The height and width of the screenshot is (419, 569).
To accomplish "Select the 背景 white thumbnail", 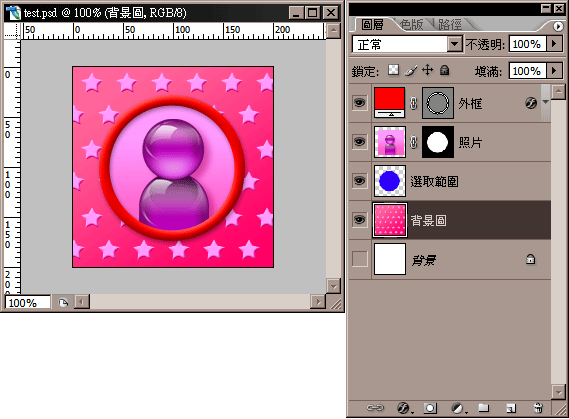I will tap(389, 259).
